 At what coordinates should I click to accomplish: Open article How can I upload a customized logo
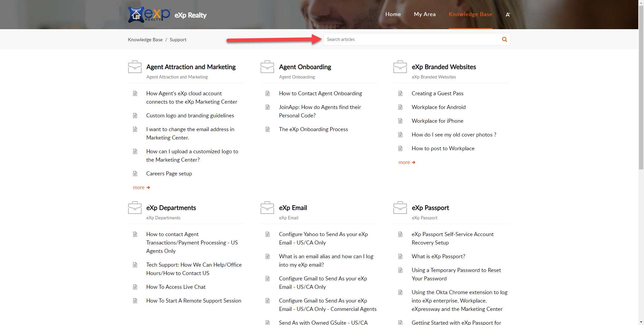pos(192,156)
